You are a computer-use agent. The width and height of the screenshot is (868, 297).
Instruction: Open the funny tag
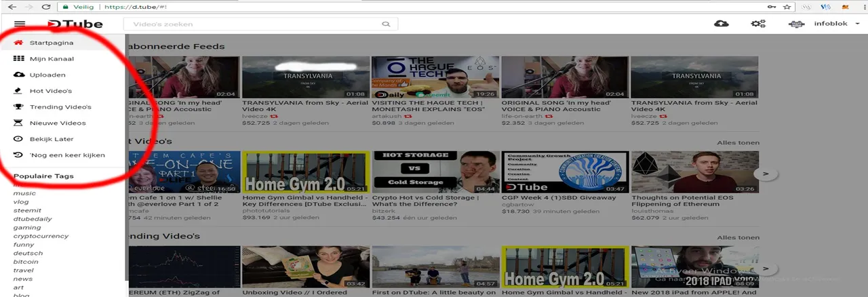click(x=24, y=245)
